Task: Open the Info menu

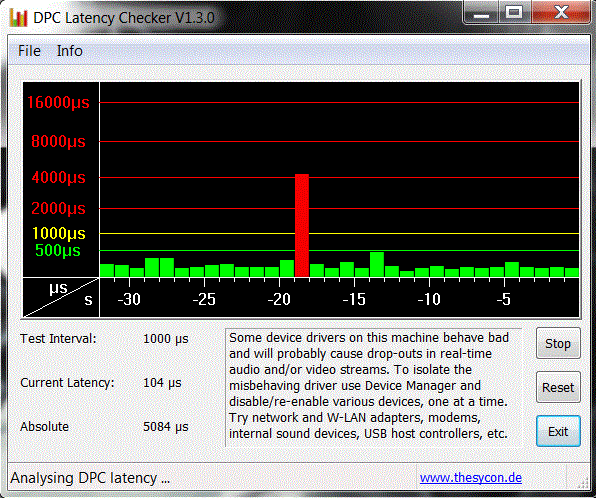Action: 70,51
